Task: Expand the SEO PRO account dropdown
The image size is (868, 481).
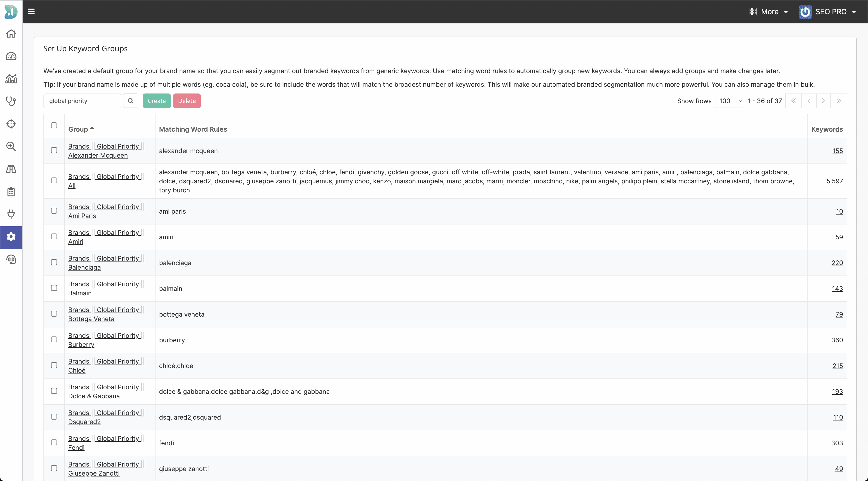Action: tap(827, 12)
